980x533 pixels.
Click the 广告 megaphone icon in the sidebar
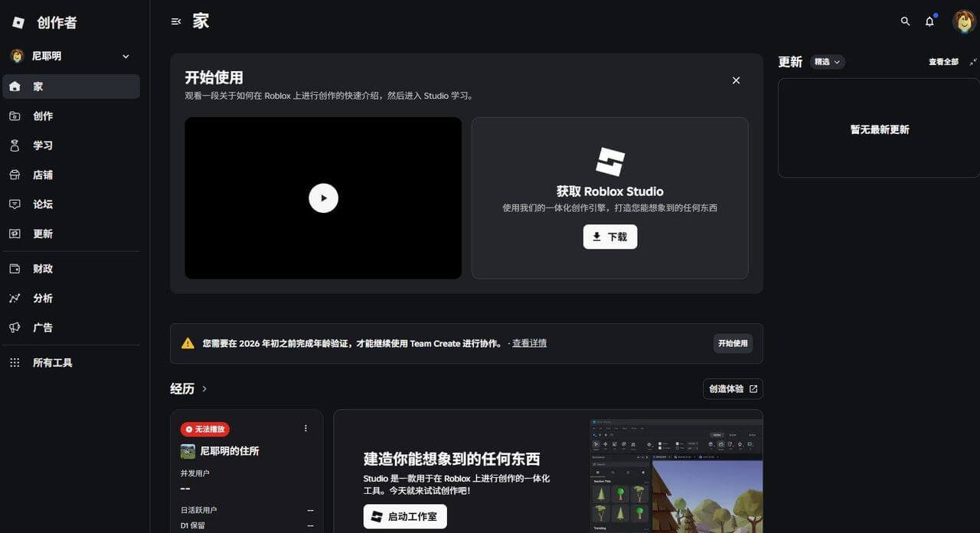tap(15, 328)
